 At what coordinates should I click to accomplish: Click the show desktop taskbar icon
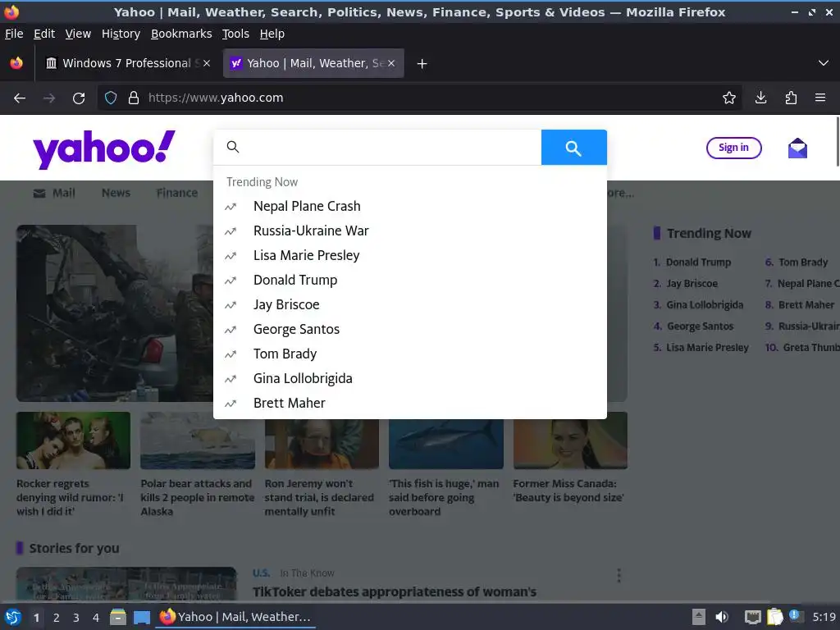pos(142,617)
